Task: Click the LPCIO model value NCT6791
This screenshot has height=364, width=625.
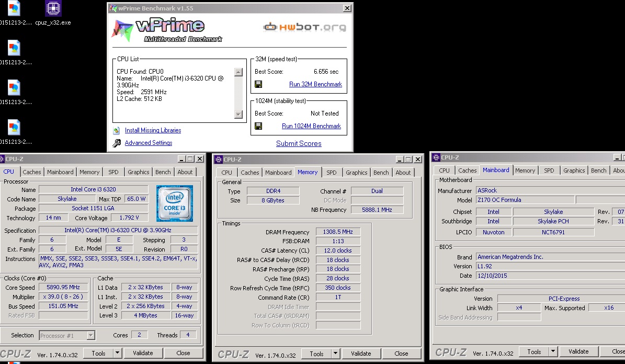Action: 553,232
